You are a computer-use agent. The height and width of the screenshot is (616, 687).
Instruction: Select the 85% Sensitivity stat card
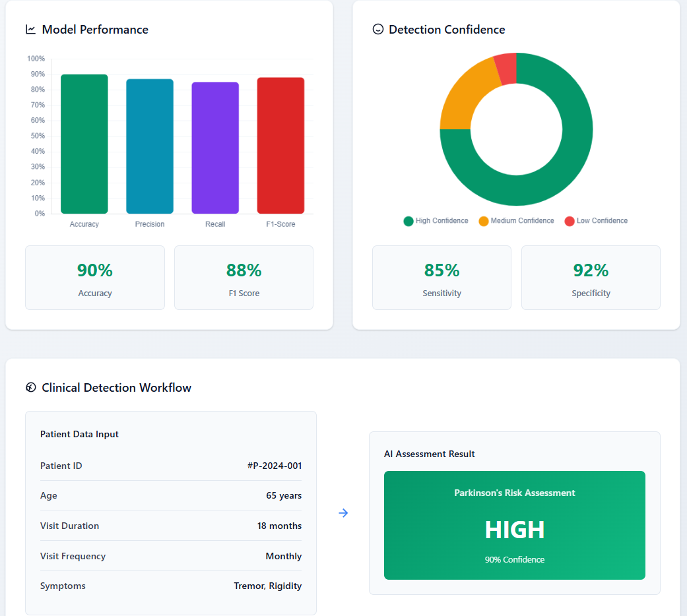[442, 278]
